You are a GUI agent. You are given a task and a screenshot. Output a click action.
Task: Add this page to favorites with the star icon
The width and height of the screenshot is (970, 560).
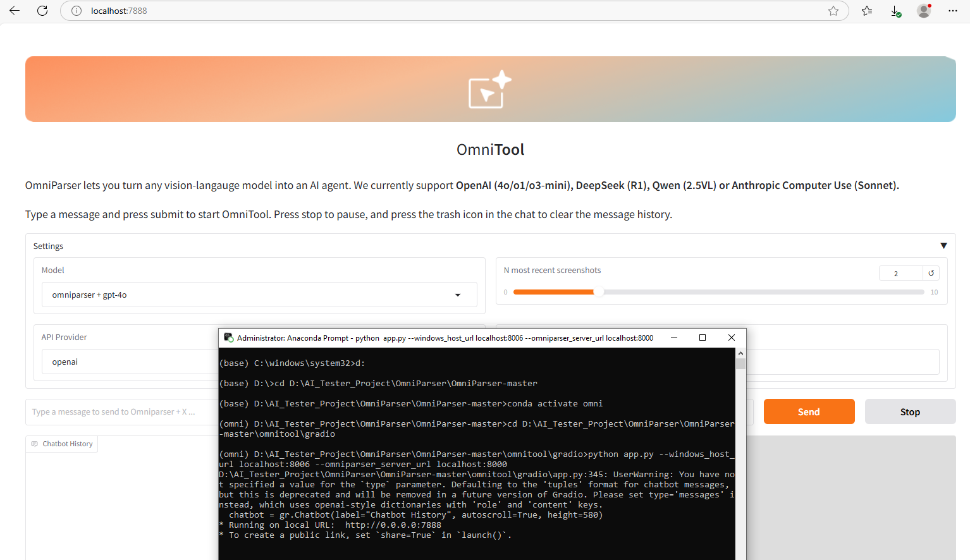833,11
